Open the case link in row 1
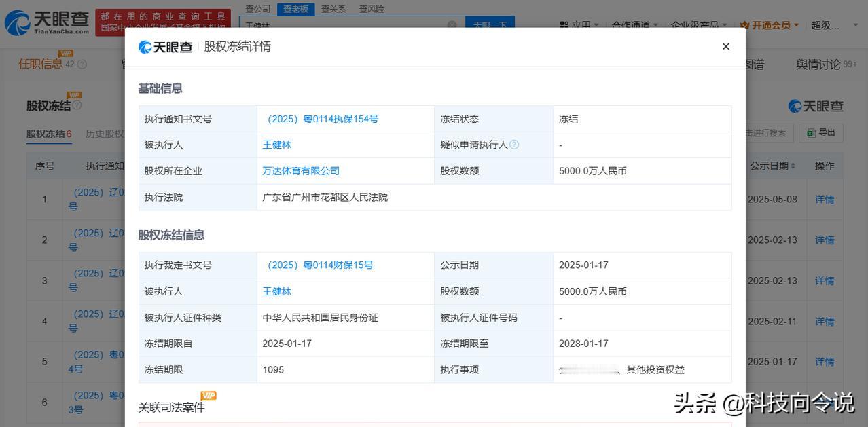Viewport: 868px width, 427px height. (x=96, y=200)
